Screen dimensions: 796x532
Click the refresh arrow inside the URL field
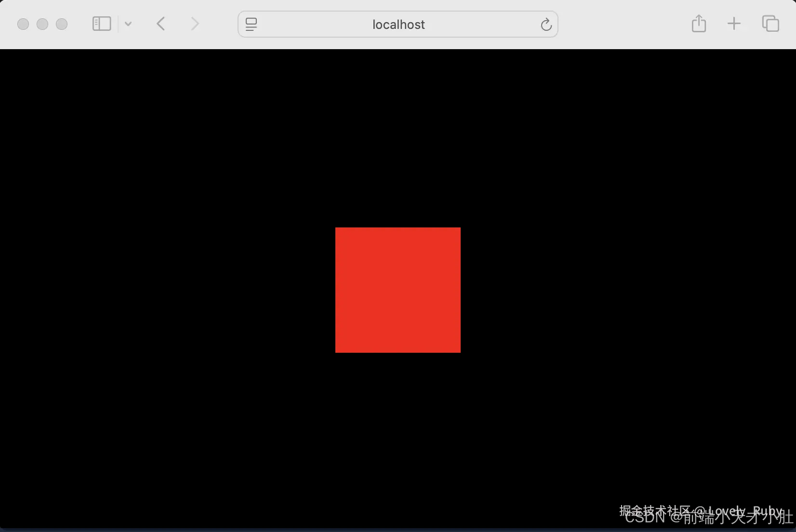coord(546,24)
